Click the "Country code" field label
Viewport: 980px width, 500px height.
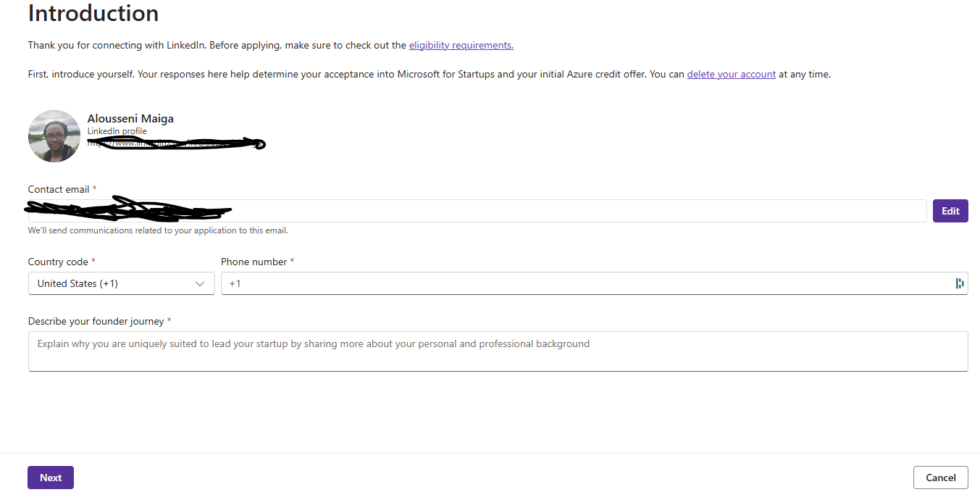pyautogui.click(x=58, y=262)
